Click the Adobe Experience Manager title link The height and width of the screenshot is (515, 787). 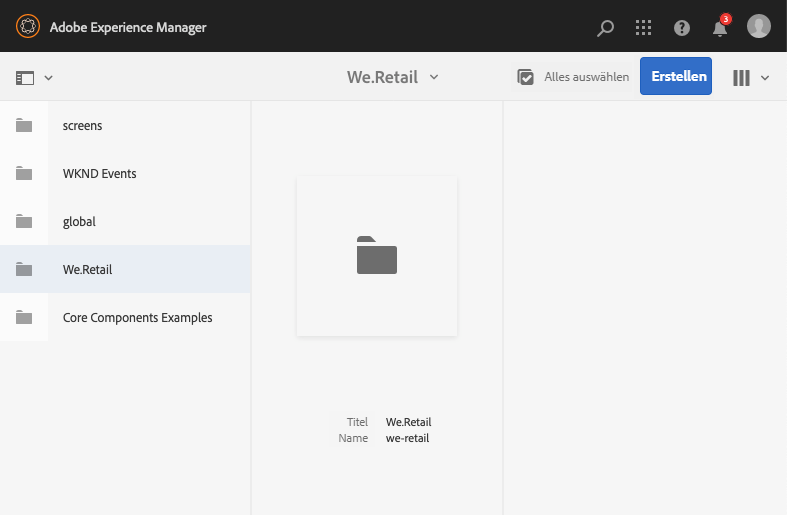coord(128,28)
